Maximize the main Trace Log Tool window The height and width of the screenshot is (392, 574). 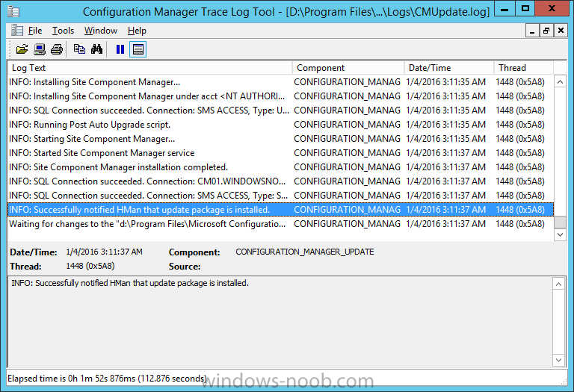[525, 9]
